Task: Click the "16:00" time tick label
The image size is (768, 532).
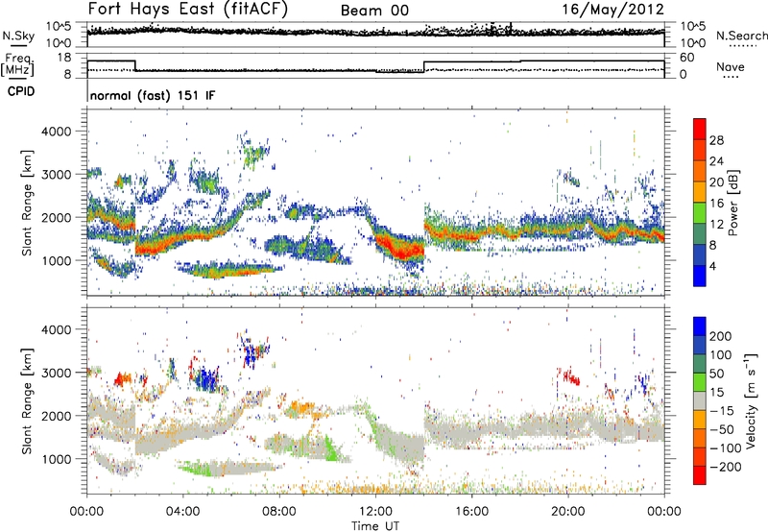Action: [x=471, y=512]
